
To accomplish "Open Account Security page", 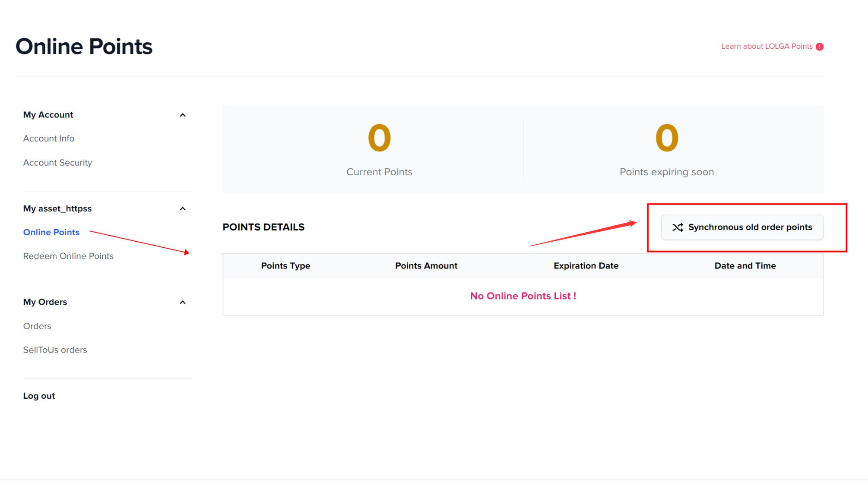I will click(57, 163).
